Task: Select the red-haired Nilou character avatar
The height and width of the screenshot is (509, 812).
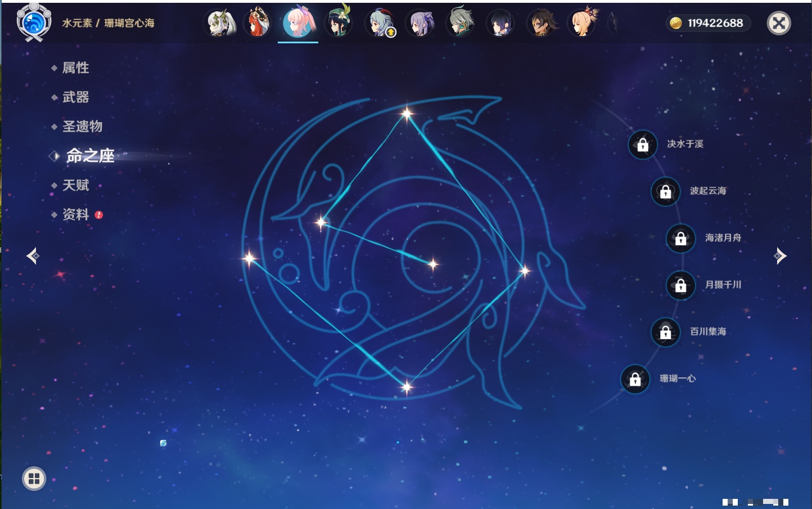Action: (x=259, y=23)
